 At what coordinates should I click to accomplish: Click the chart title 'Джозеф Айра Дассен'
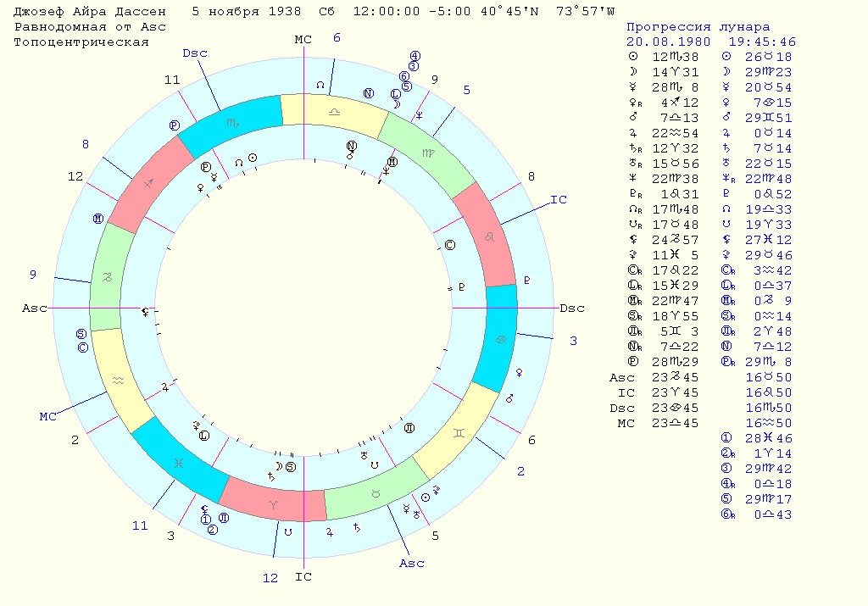pyautogui.click(x=90, y=12)
